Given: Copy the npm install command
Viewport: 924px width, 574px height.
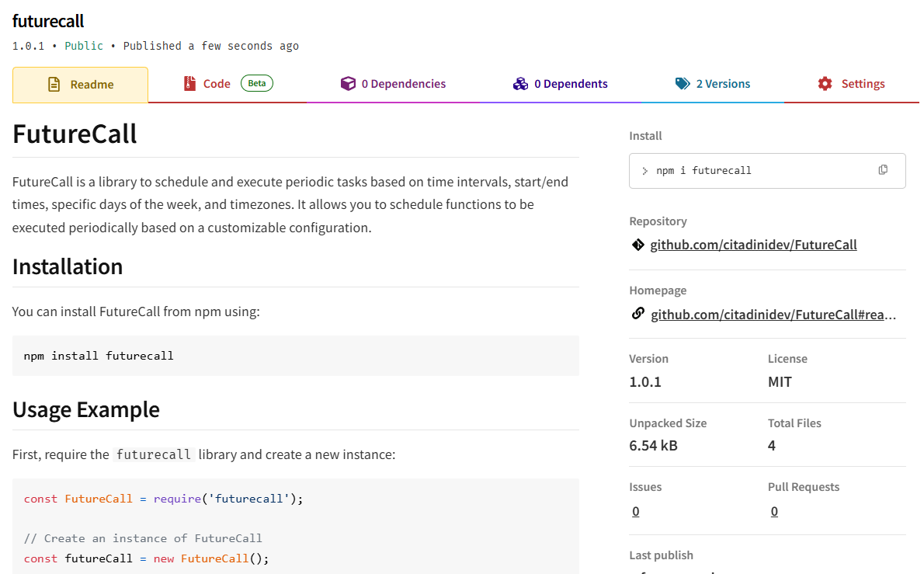Looking at the screenshot, I should tap(883, 170).
